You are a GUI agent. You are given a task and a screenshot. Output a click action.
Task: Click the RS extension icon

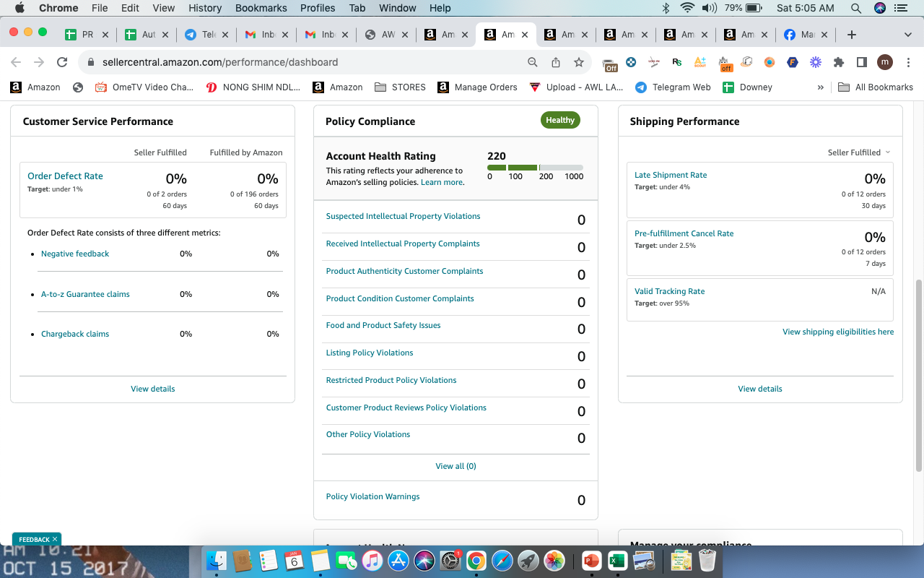[x=676, y=62]
